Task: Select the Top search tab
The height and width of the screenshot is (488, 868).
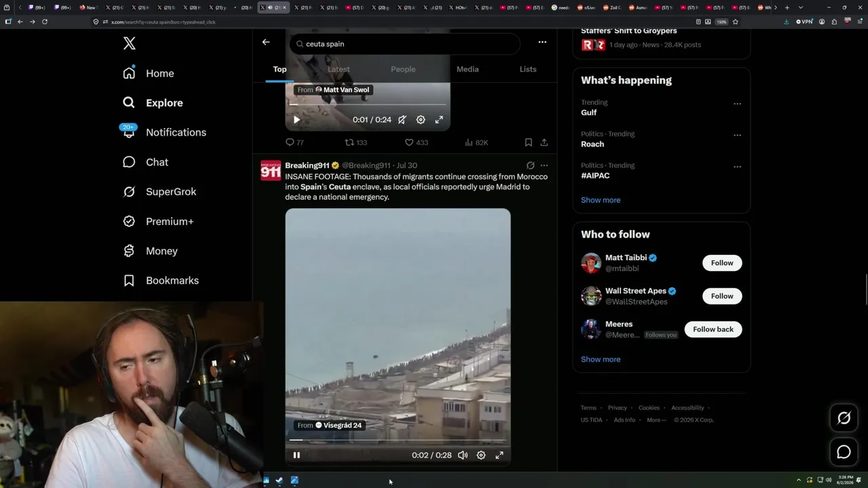Action: pos(279,69)
